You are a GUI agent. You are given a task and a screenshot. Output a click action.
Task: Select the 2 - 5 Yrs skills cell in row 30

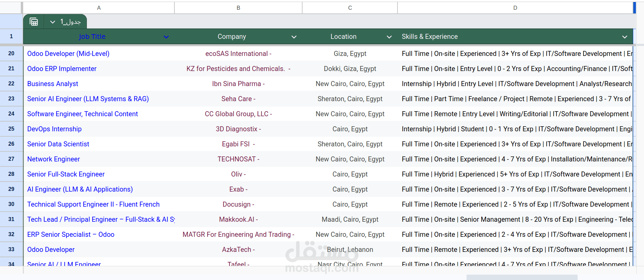coord(515,204)
